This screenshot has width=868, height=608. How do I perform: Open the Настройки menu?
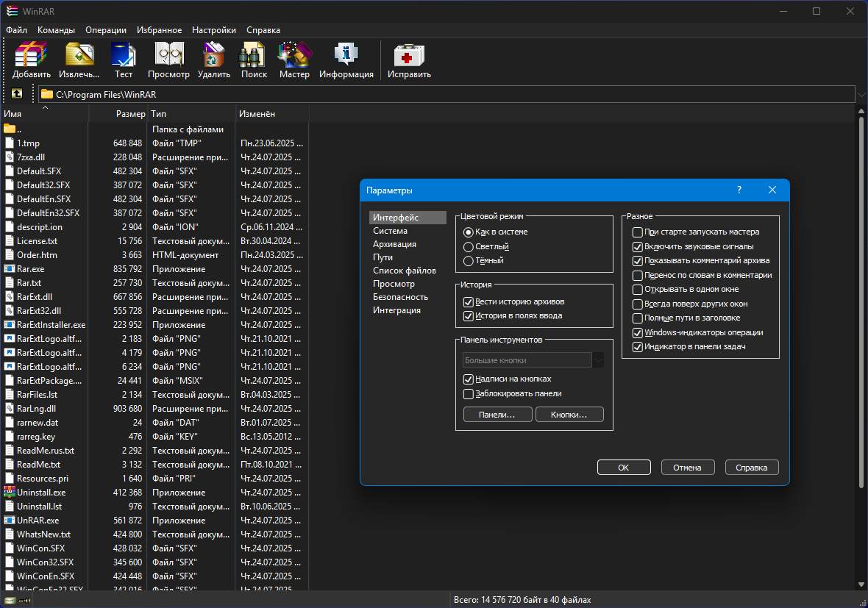(213, 30)
